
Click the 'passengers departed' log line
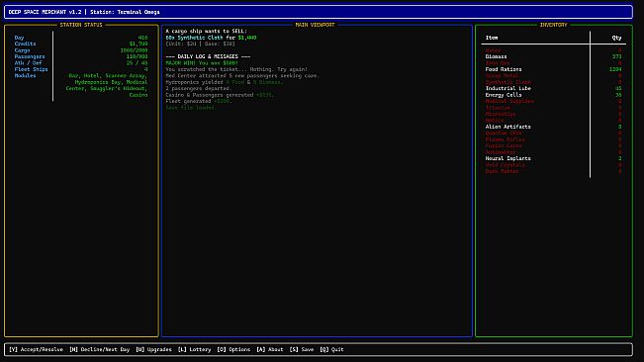click(199, 88)
